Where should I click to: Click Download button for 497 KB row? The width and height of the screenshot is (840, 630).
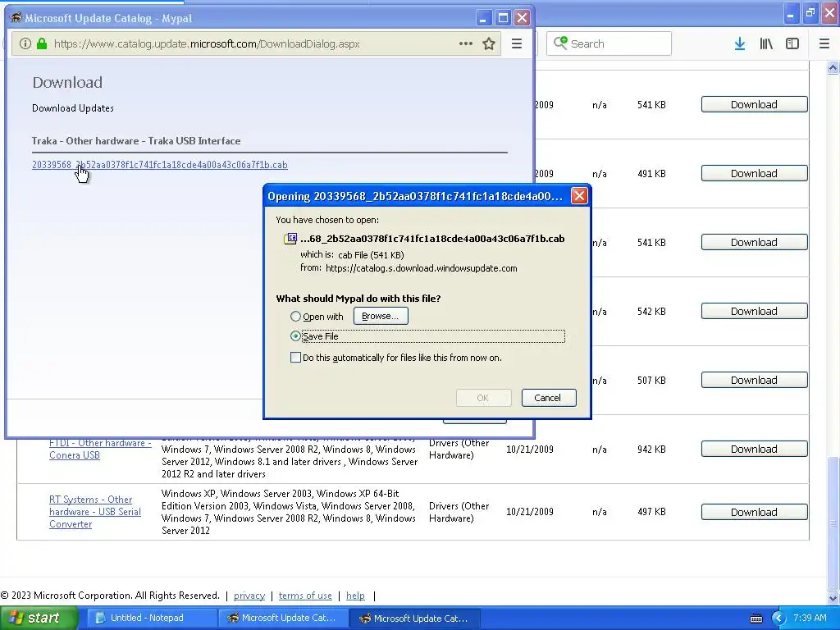[x=755, y=512]
